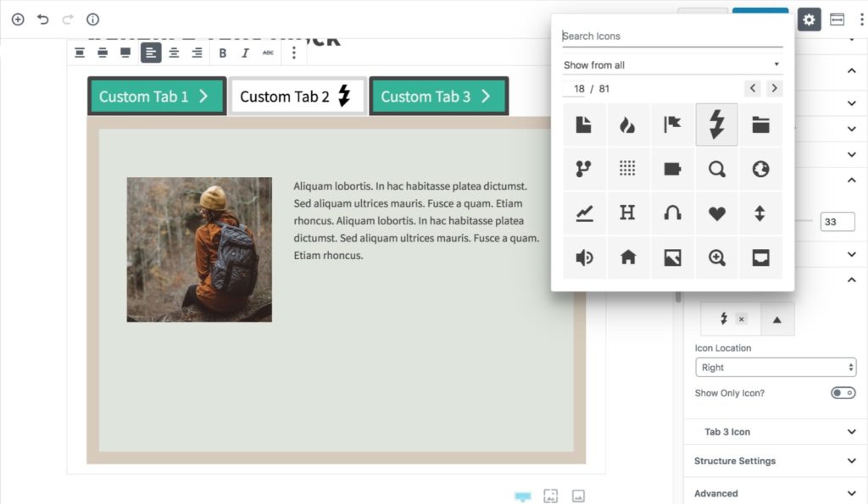Pick the inbox tray icon
The width and height of the screenshot is (868, 504).
pyautogui.click(x=760, y=258)
